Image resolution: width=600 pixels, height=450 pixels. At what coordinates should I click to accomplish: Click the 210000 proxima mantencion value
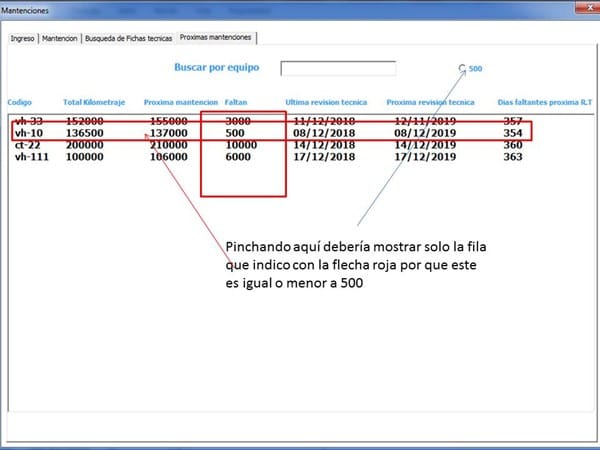(x=168, y=145)
